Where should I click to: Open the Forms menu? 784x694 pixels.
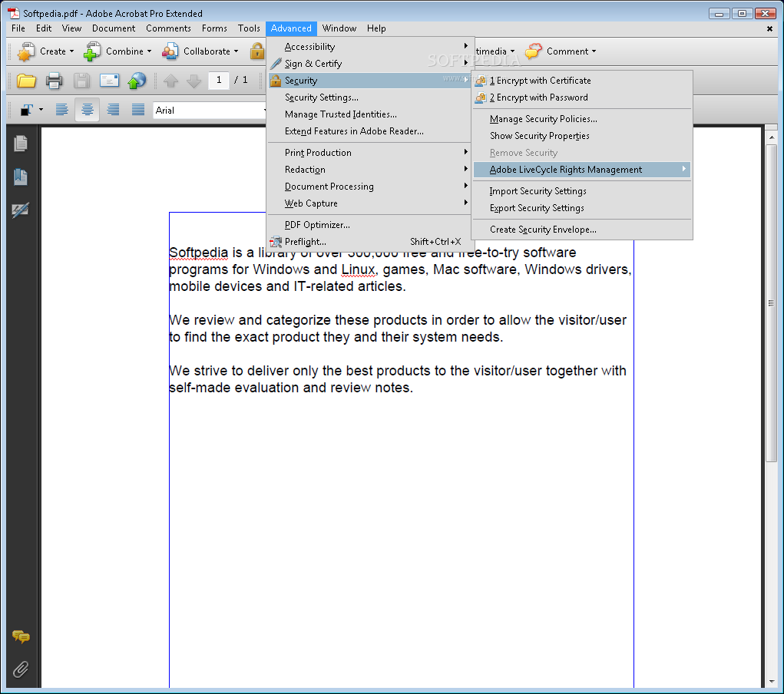(x=214, y=28)
